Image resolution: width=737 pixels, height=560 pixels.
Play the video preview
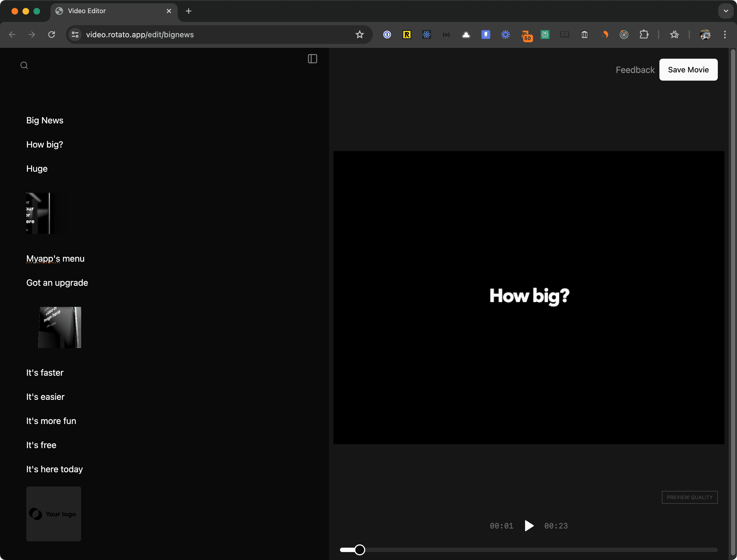pyautogui.click(x=529, y=526)
